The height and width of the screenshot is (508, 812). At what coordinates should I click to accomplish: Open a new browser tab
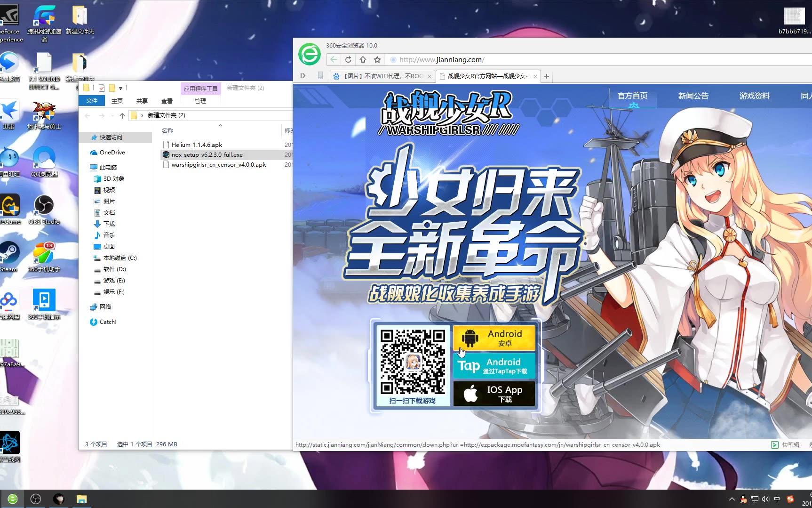coord(547,76)
